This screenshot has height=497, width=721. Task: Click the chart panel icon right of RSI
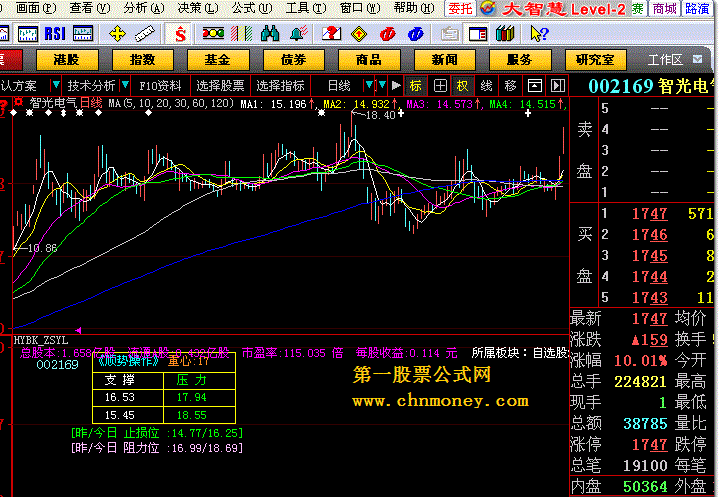83,34
